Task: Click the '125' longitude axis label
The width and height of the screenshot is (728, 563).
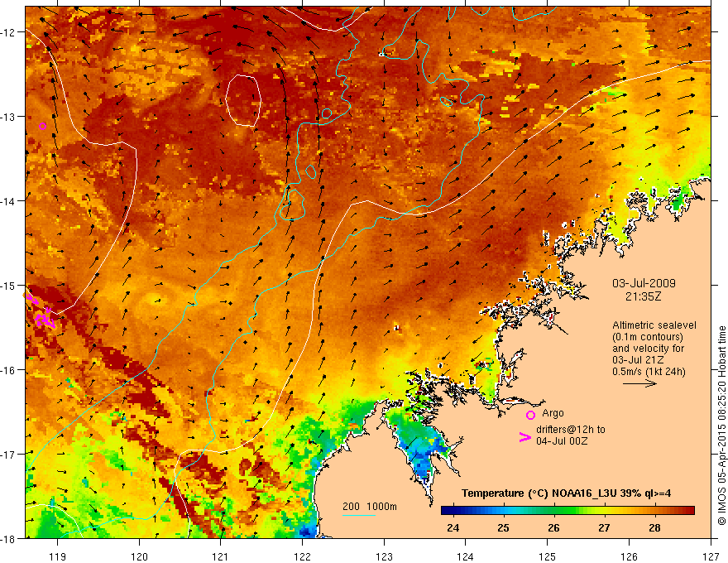Action: click(548, 556)
